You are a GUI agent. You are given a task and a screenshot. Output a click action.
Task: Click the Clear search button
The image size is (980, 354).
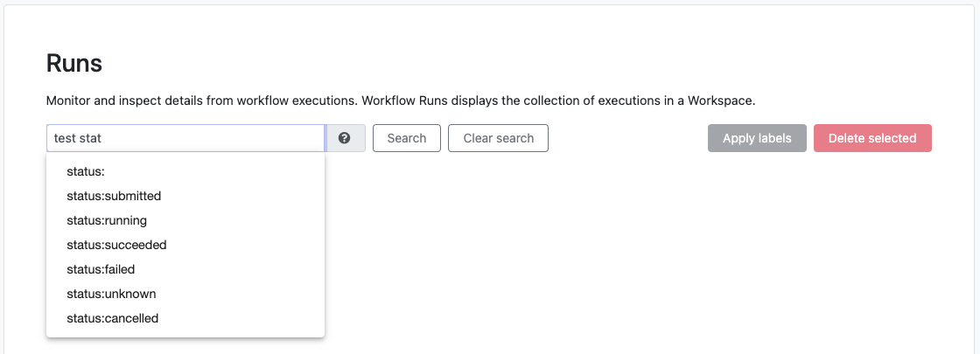(x=498, y=138)
